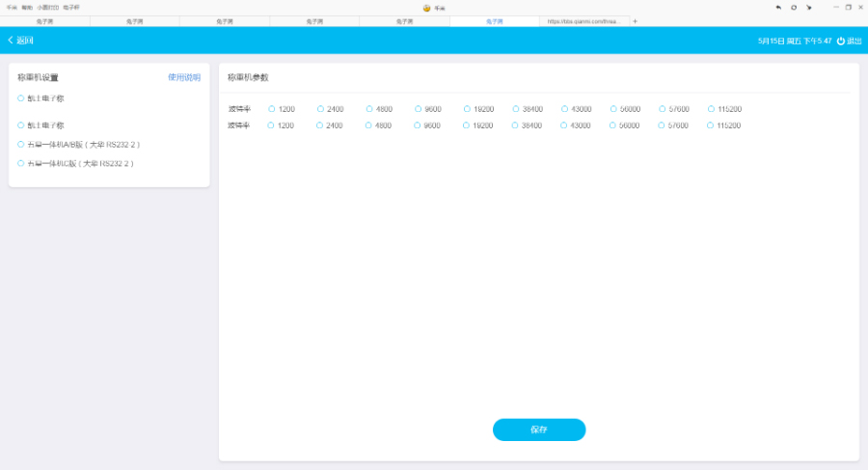Open the 帮助 menu
868x470 pixels.
point(27,7)
